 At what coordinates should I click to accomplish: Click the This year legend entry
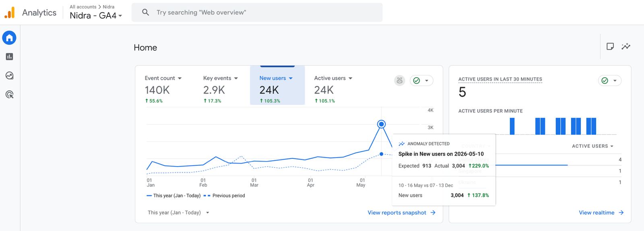(173, 196)
